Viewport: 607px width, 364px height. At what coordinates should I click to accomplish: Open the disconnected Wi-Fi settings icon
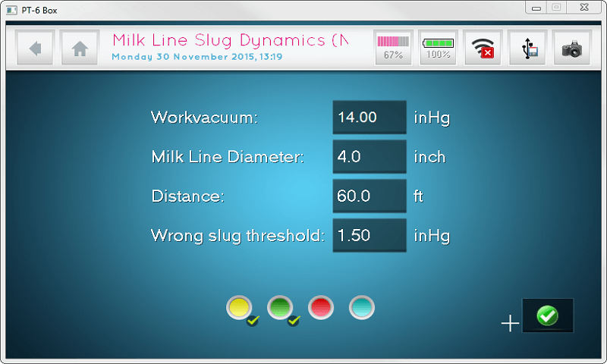[x=483, y=49]
